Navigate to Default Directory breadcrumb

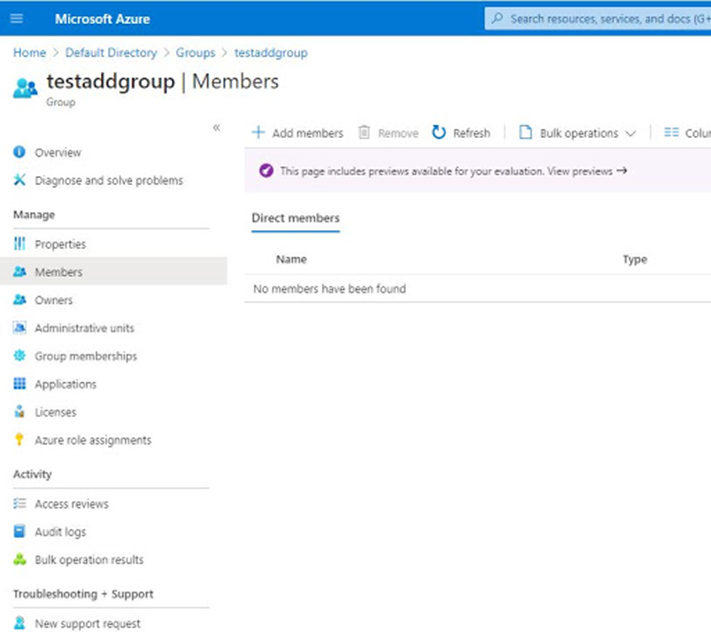pos(111,53)
